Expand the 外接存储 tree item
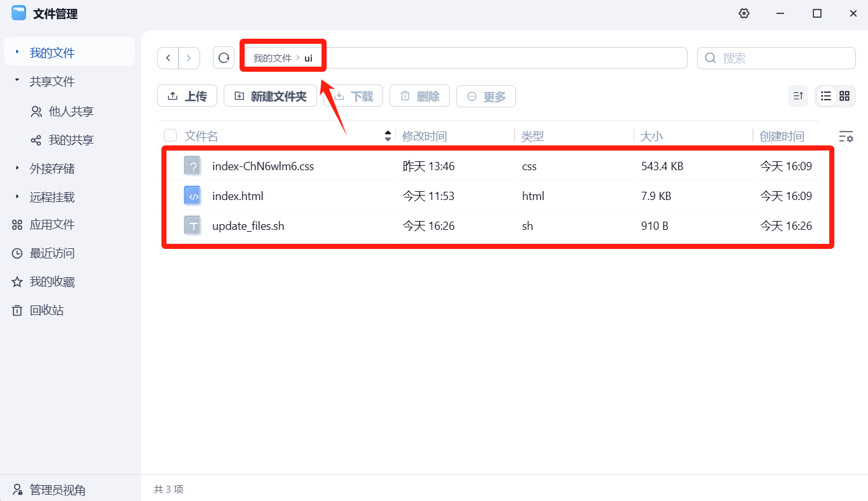 click(x=17, y=168)
